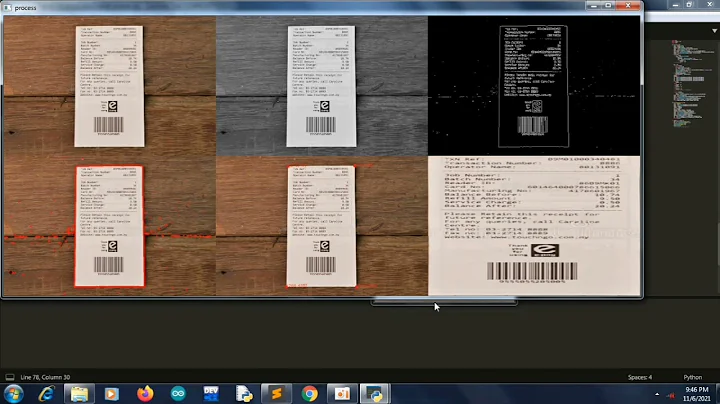720x404 pixels.
Task: Launch Internet Explorer from the taskbar
Action: coord(46,394)
